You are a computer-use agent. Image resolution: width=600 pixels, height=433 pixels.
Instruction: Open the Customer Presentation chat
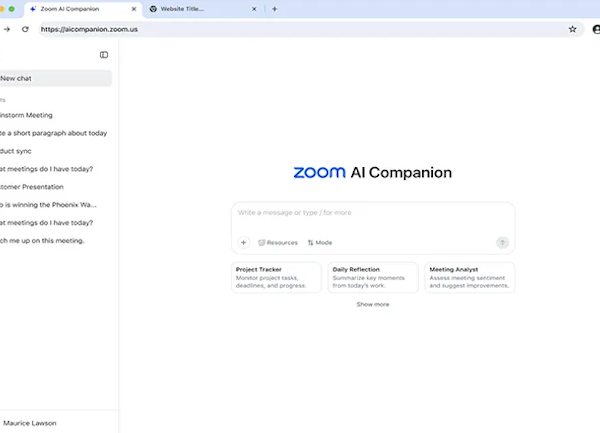click(x=32, y=187)
